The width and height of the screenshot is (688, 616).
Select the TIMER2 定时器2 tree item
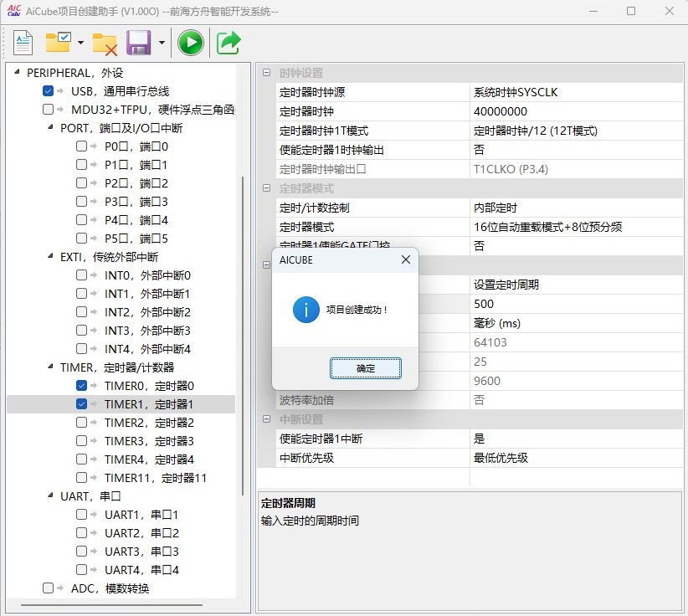(148, 423)
